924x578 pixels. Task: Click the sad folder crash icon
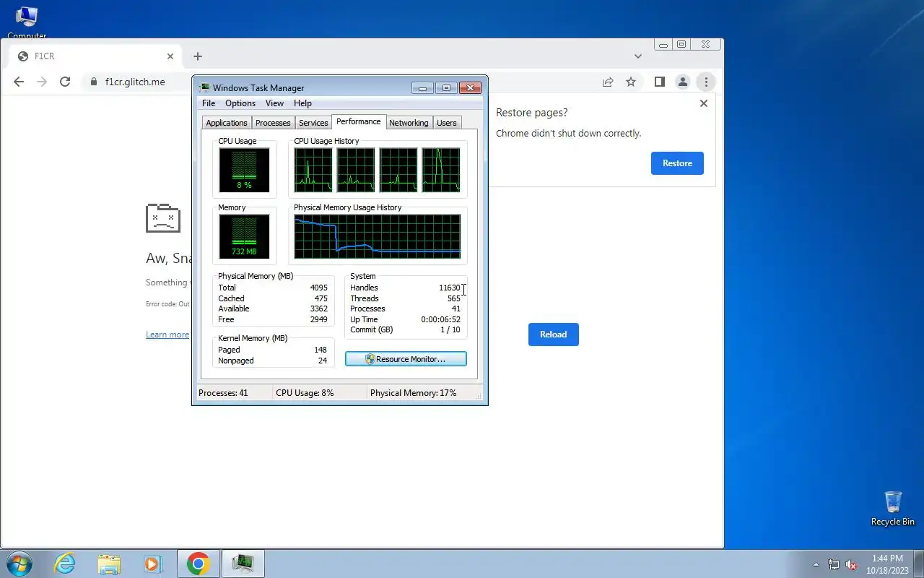click(x=163, y=217)
